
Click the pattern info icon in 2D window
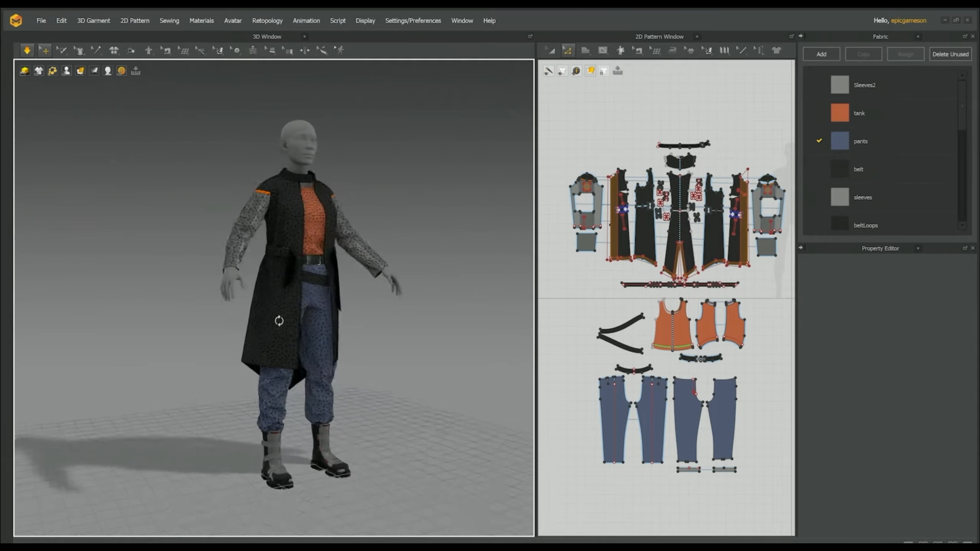pos(576,71)
